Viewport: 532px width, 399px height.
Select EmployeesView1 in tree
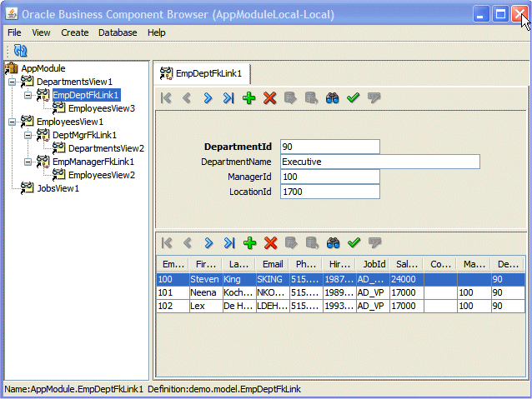[x=70, y=122]
